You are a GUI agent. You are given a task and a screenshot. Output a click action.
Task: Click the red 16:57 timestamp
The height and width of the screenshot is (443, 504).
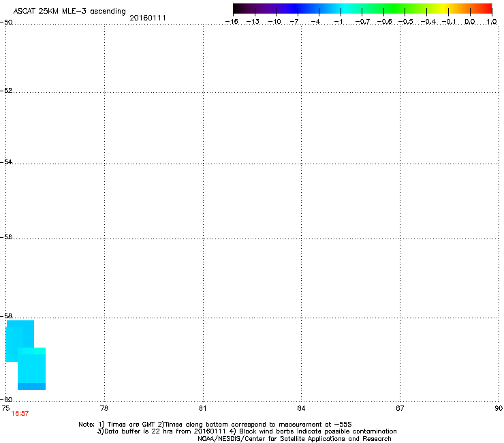20,414
